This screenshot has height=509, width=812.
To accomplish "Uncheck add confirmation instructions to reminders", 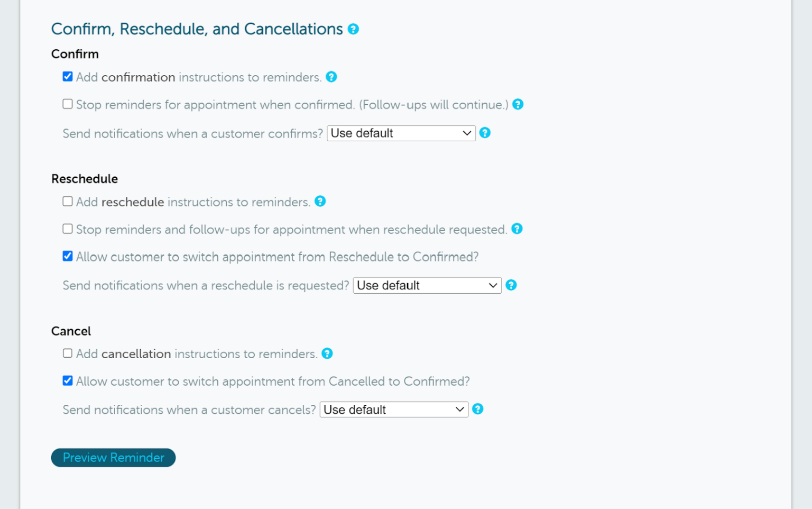I will (67, 76).
